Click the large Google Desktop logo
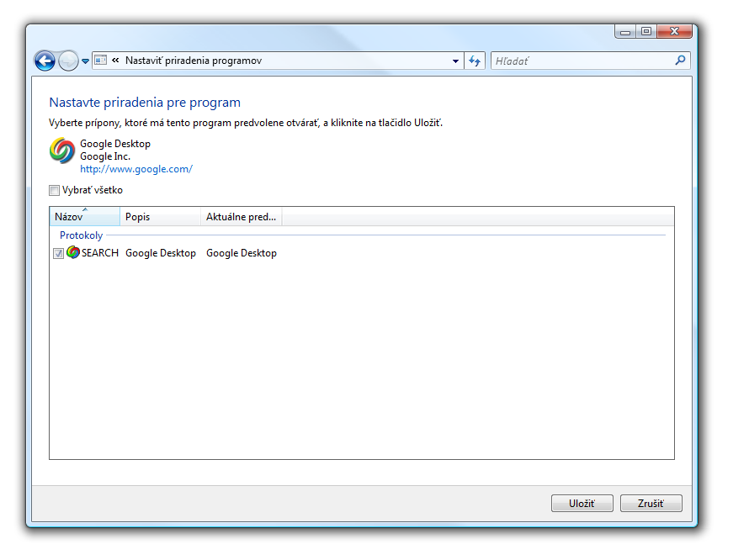The width and height of the screenshot is (749, 560). point(62,151)
